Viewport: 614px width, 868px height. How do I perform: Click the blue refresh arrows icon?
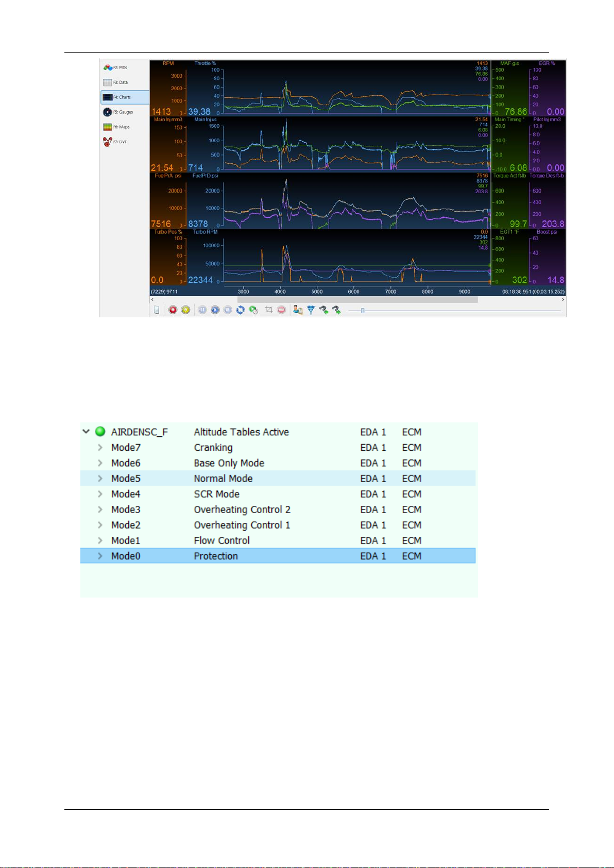[x=241, y=310]
